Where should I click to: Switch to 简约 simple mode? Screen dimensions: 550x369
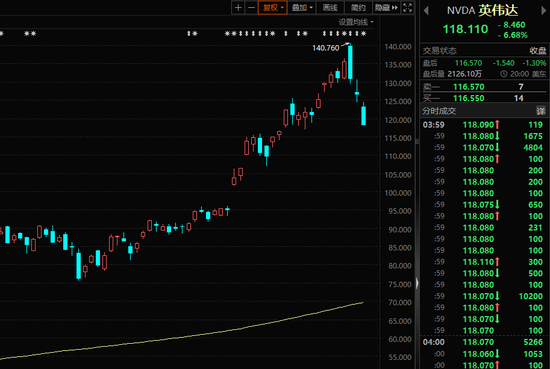[358, 8]
